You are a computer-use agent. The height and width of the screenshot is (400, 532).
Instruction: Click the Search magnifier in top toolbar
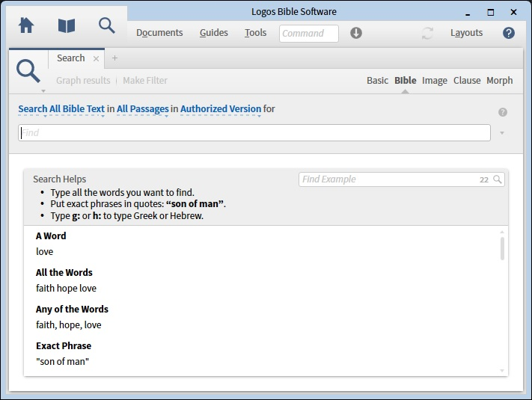[x=107, y=25]
